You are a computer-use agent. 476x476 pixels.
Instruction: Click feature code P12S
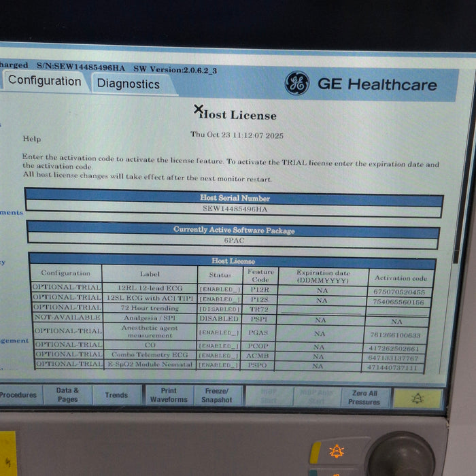[x=259, y=300]
